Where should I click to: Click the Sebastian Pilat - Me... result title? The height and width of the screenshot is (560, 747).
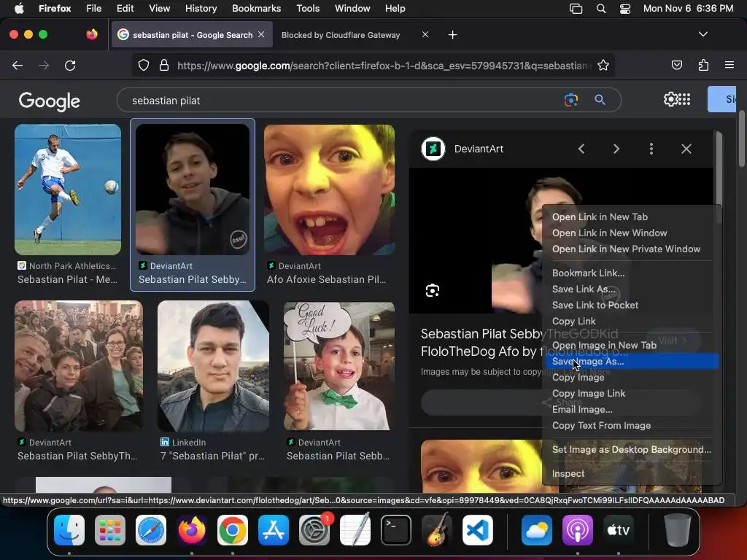(x=67, y=279)
